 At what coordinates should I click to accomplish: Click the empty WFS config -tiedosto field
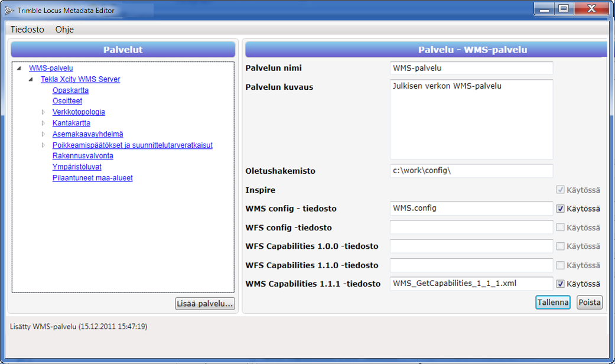tap(471, 227)
